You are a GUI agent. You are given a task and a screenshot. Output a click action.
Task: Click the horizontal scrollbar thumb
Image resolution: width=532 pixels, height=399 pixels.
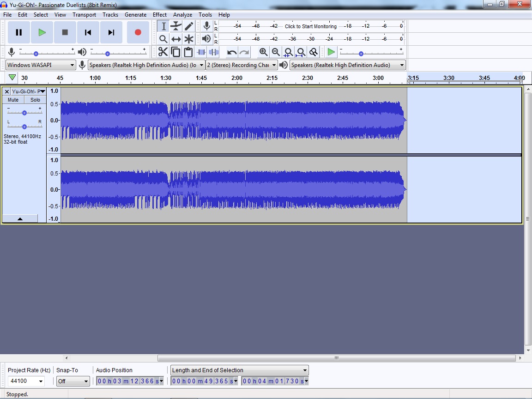tap(337, 358)
